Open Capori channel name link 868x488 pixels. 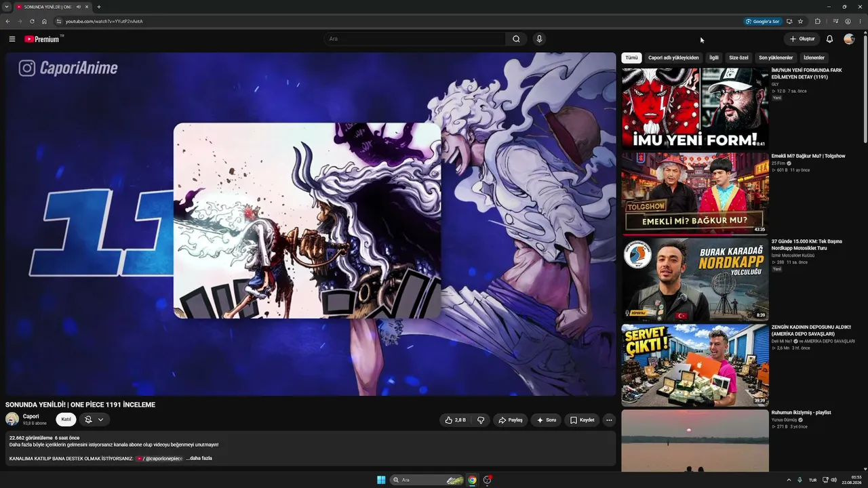pyautogui.click(x=31, y=416)
